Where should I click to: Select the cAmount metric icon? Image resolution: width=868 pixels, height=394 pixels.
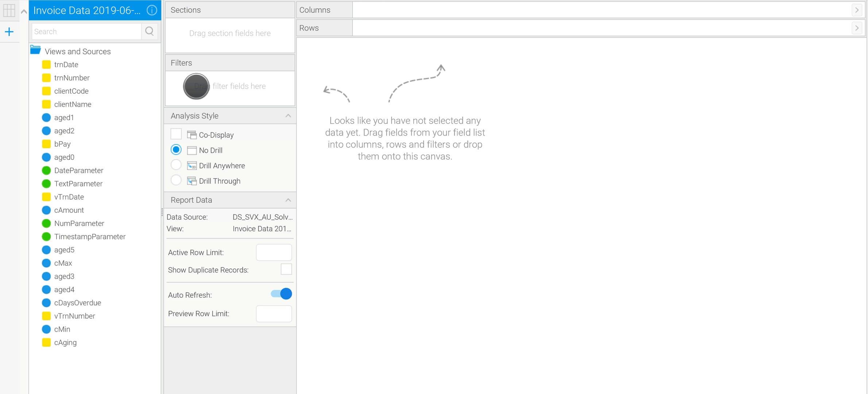point(46,210)
